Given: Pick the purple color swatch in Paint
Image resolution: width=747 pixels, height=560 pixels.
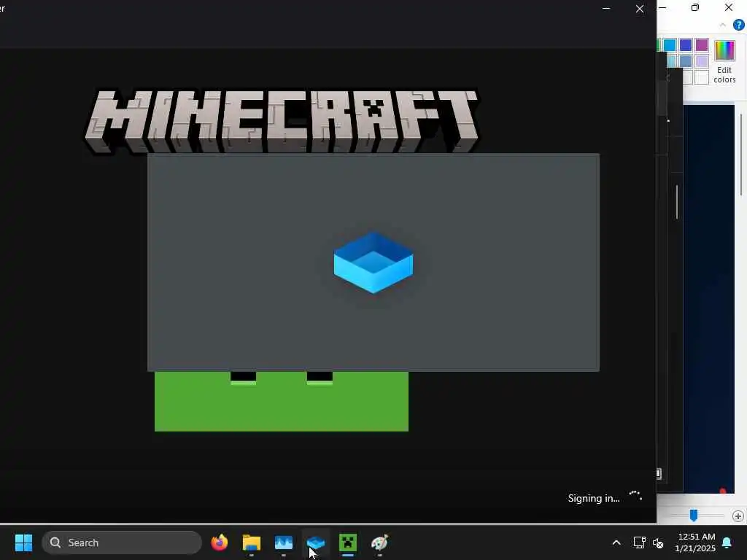Looking at the screenshot, I should tap(701, 45).
